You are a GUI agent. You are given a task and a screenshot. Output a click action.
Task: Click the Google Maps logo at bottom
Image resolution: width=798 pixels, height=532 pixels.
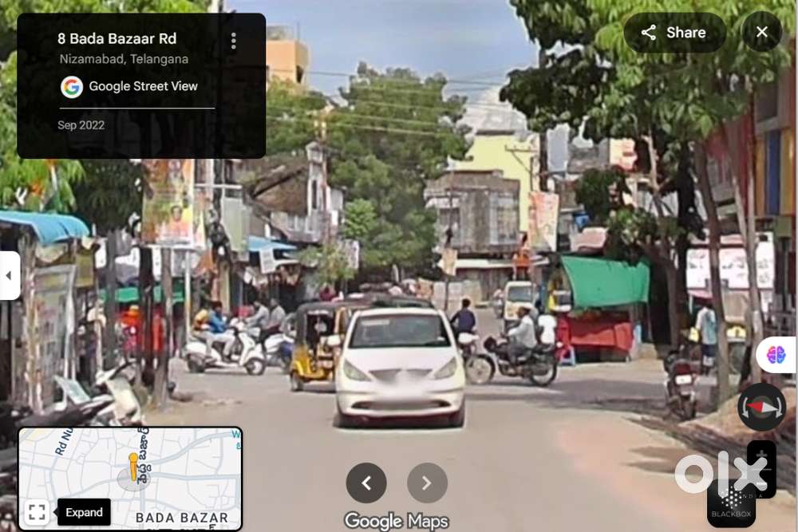(397, 521)
